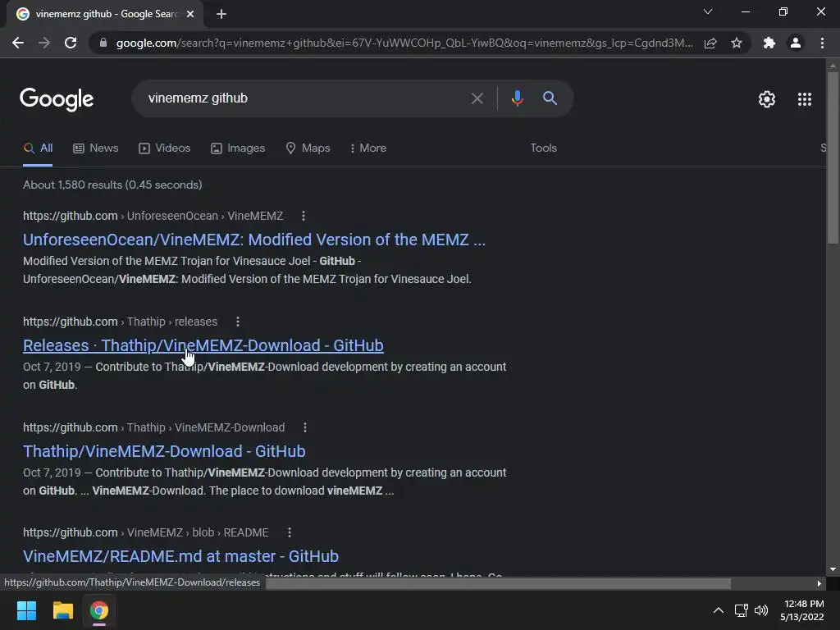Screen dimensions: 840x630
Task: Click the vertical scrollbar thumb
Action: (x=833, y=158)
